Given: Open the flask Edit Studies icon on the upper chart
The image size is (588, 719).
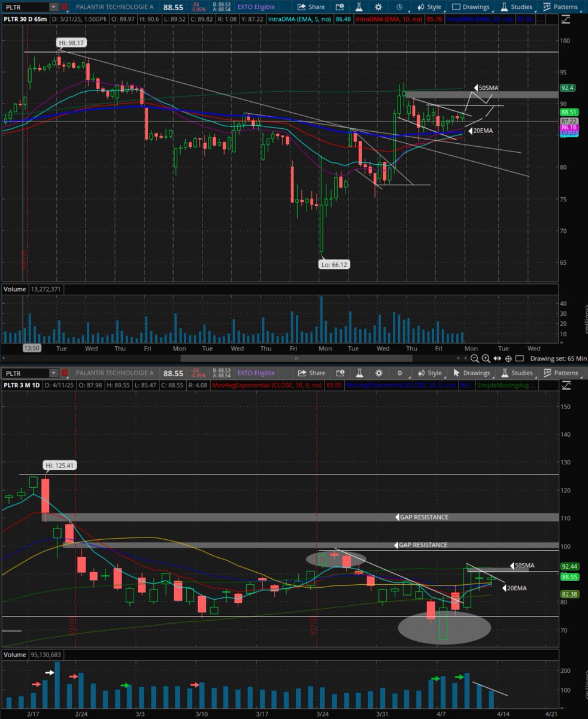Looking at the screenshot, I should pyautogui.click(x=359, y=7).
